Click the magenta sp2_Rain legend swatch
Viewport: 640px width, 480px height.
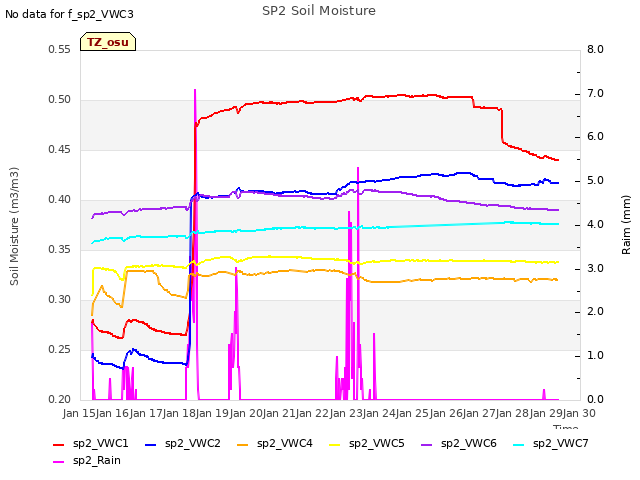[58, 462]
